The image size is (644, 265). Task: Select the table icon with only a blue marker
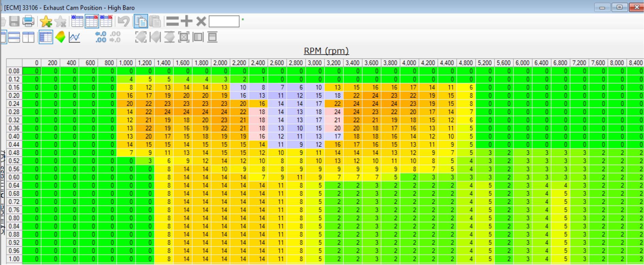coord(77,21)
